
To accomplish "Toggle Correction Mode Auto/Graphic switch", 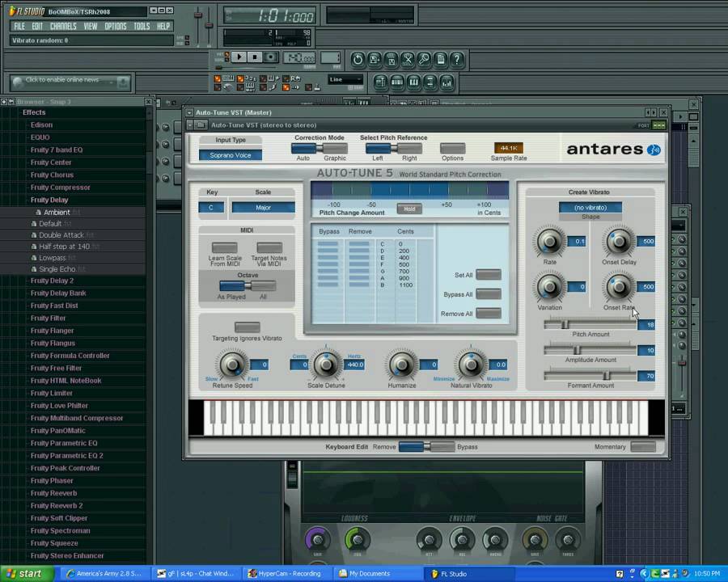I will tap(320, 149).
